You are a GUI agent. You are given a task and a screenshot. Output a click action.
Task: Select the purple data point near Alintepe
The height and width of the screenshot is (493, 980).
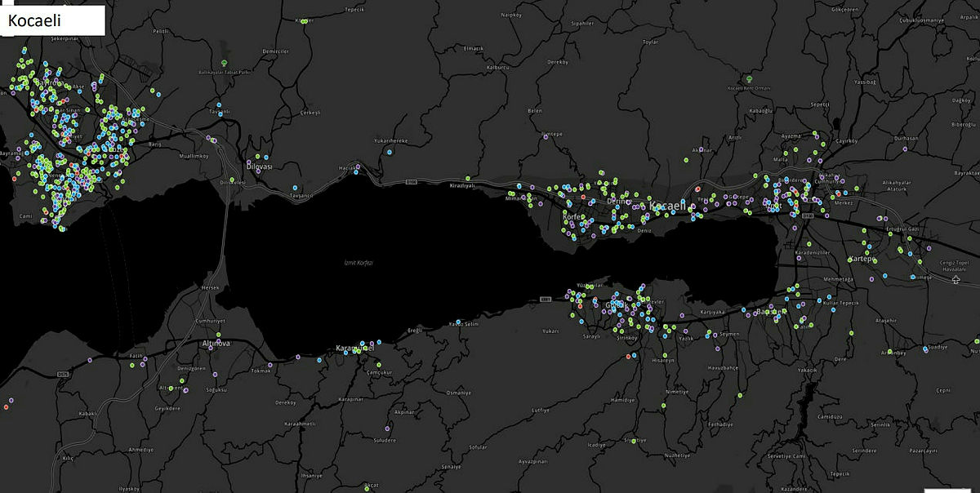(x=544, y=137)
